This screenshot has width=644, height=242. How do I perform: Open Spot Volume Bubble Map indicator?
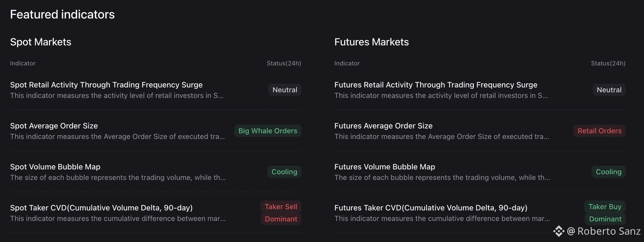(x=55, y=167)
